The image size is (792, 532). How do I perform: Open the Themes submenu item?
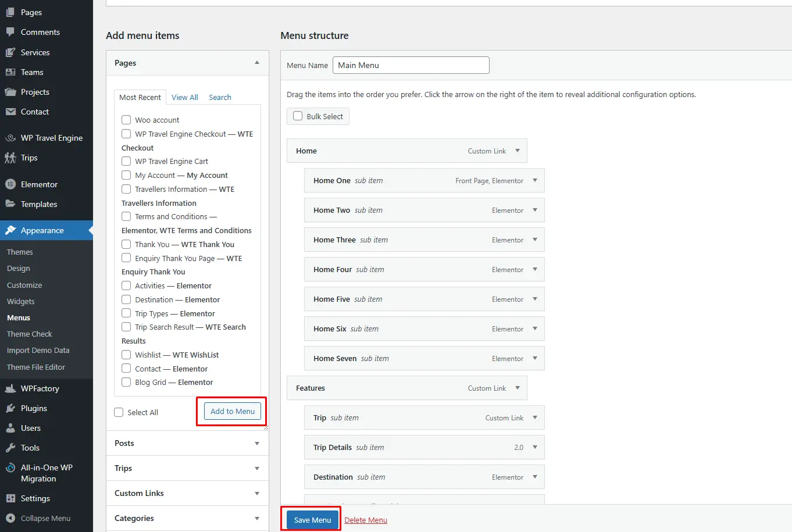(x=20, y=252)
